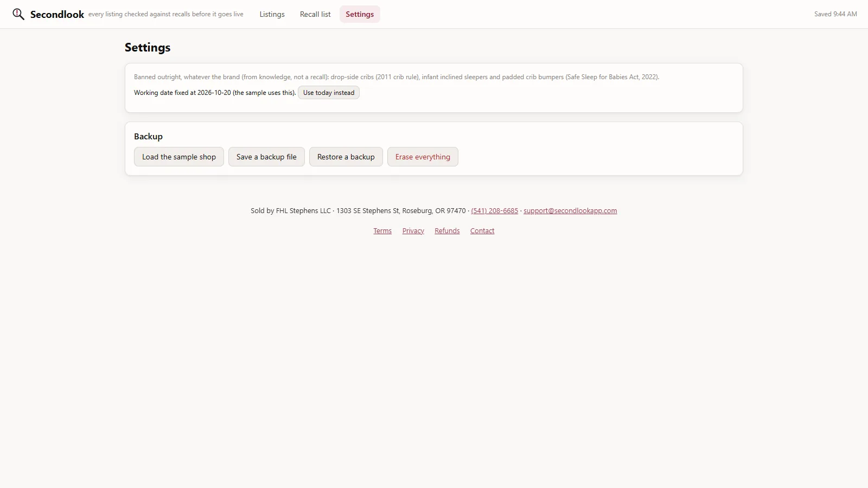Screen dimensions: 868x488
Task: Click the Secondlook brand name
Action: coord(57,15)
